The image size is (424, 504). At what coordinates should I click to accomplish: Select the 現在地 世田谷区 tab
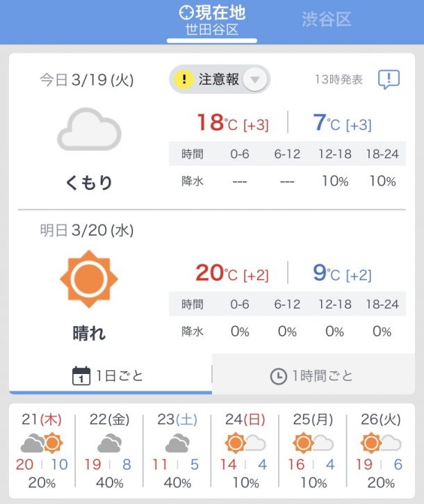[212, 22]
